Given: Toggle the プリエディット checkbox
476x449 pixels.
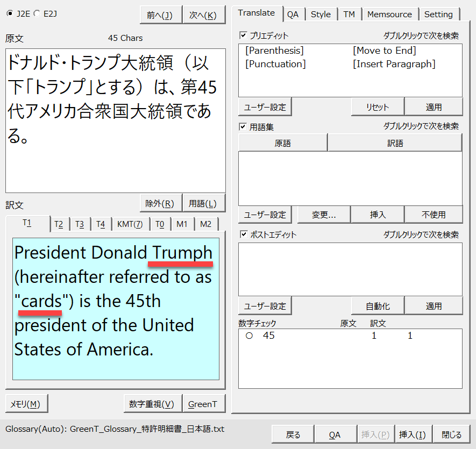Looking at the screenshot, I should point(244,35).
